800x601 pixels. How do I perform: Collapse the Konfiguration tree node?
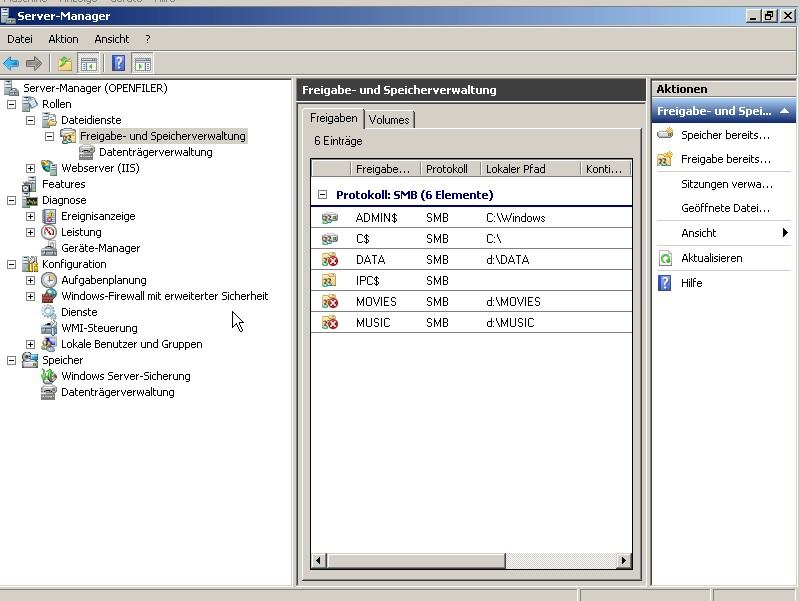tap(11, 264)
